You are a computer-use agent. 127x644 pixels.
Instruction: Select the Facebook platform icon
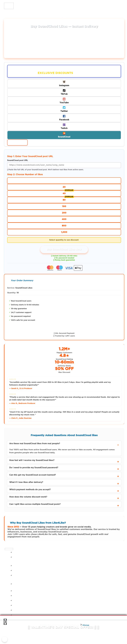point(64,116)
